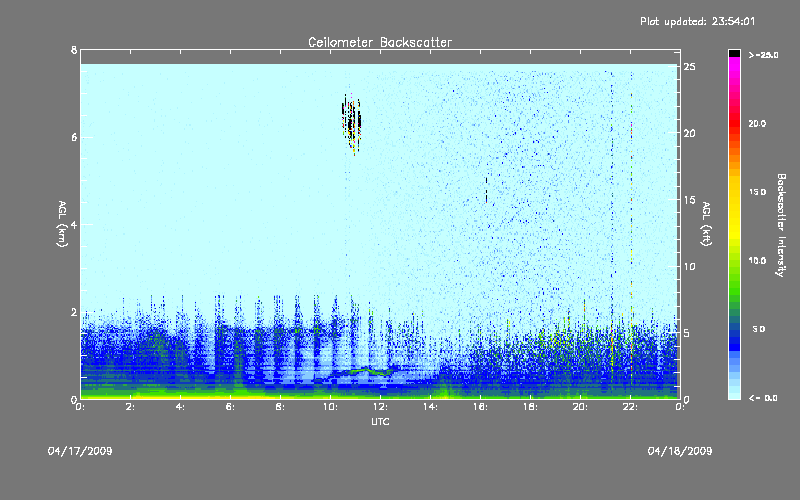Click the left y-axis tick label 8
Viewport: 800px width, 500px height.
[x=74, y=50]
